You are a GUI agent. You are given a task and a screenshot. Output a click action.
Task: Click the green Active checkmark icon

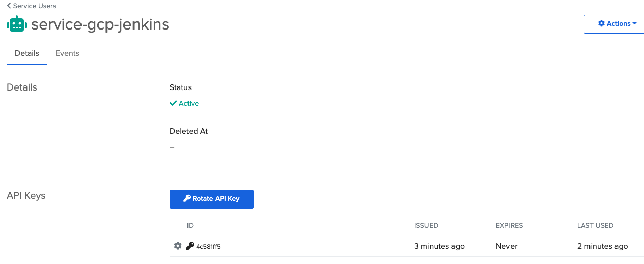[x=173, y=103]
